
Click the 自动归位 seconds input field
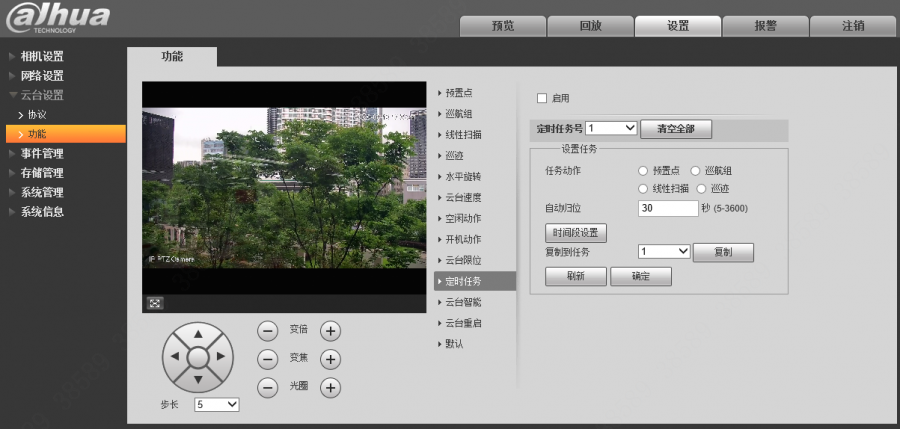[668, 208]
